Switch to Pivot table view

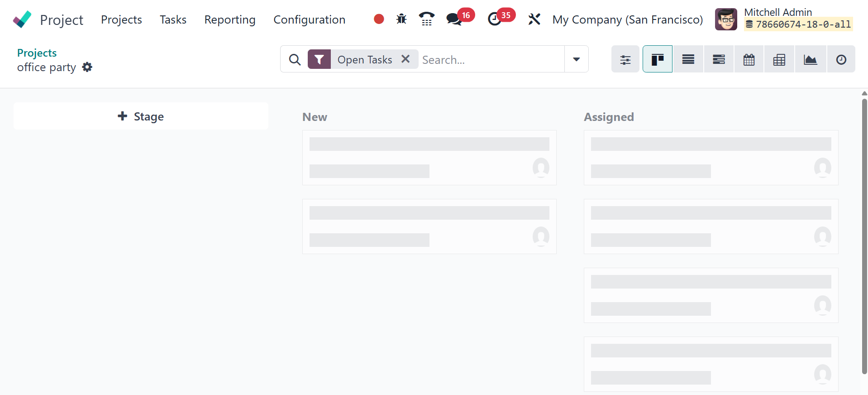click(779, 59)
